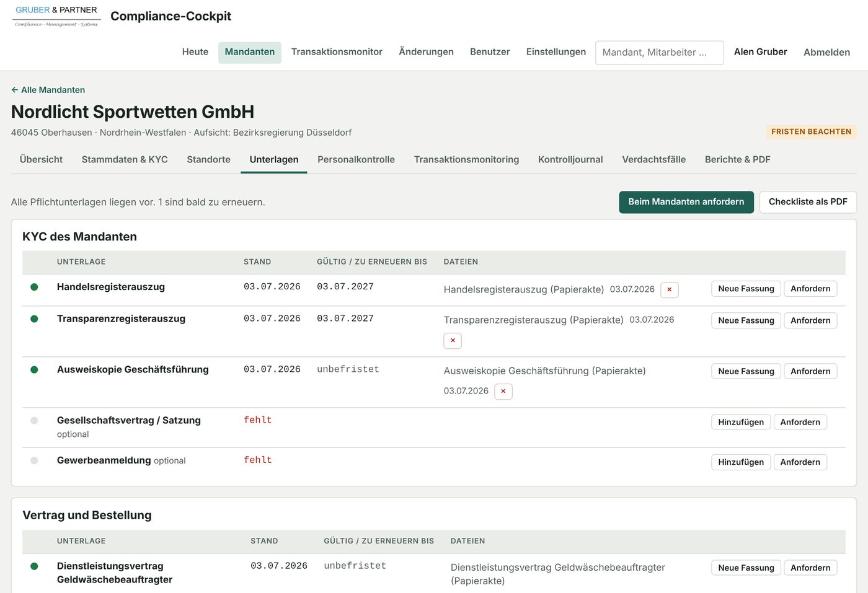The width and height of the screenshot is (868, 593).
Task: Remove the Ausweiskopie Geschäftsführung file via the x icon
Action: tap(503, 392)
